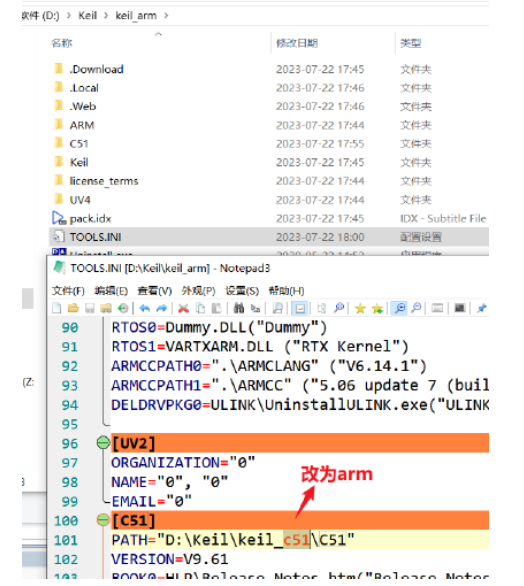The height and width of the screenshot is (586, 524).
Task: Click the NAME="0", "0" line
Action: click(169, 482)
